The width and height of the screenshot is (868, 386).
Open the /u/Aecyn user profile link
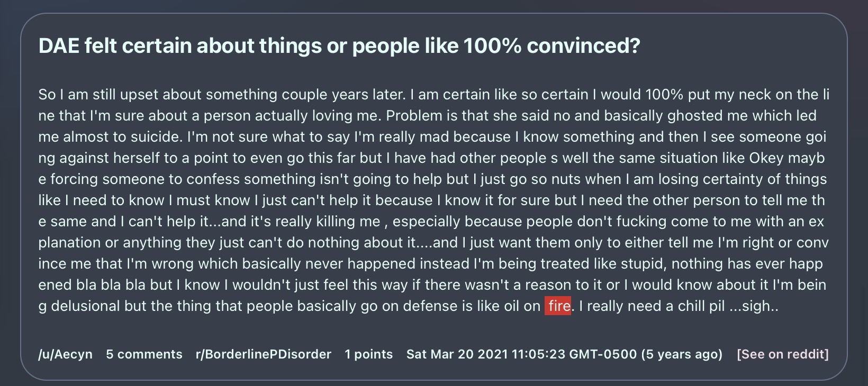65,354
